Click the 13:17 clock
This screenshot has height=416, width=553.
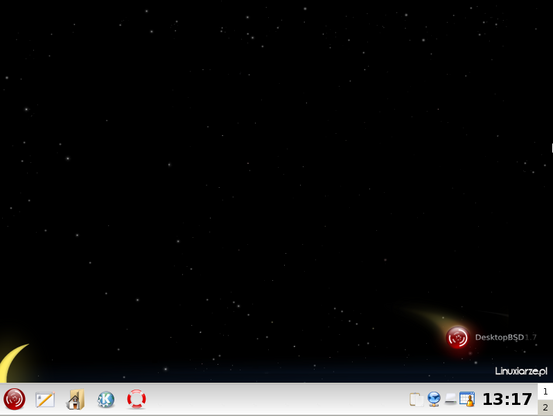click(x=507, y=399)
